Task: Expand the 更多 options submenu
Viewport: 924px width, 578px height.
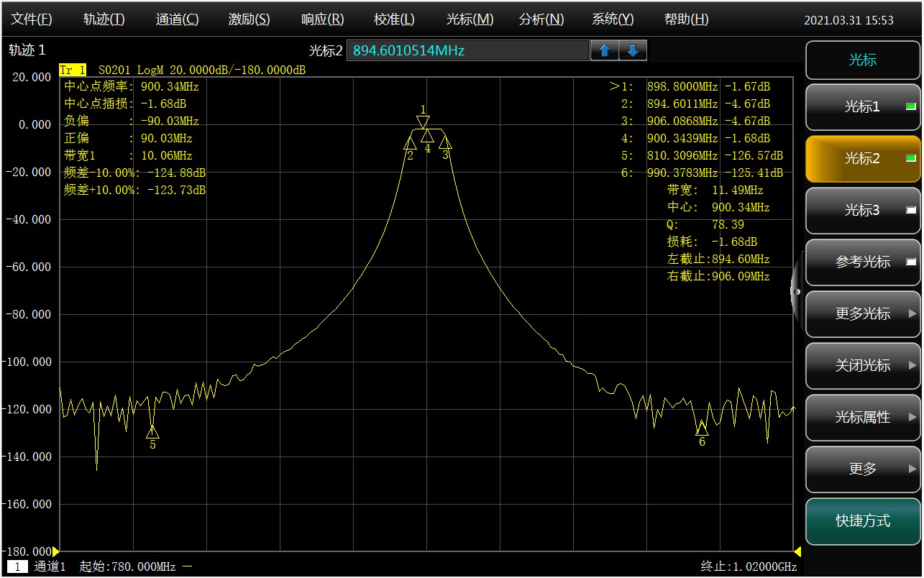Action: click(862, 469)
